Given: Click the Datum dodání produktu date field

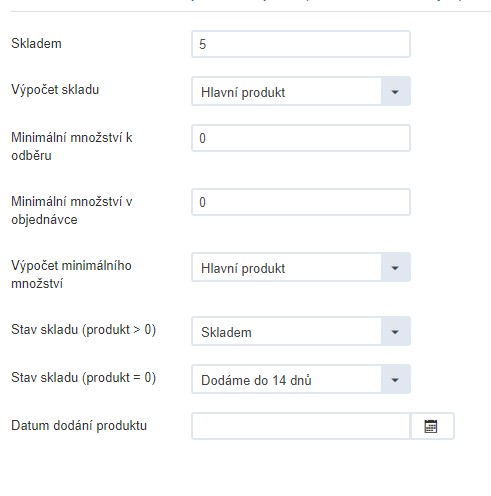Looking at the screenshot, I should coord(301,426).
